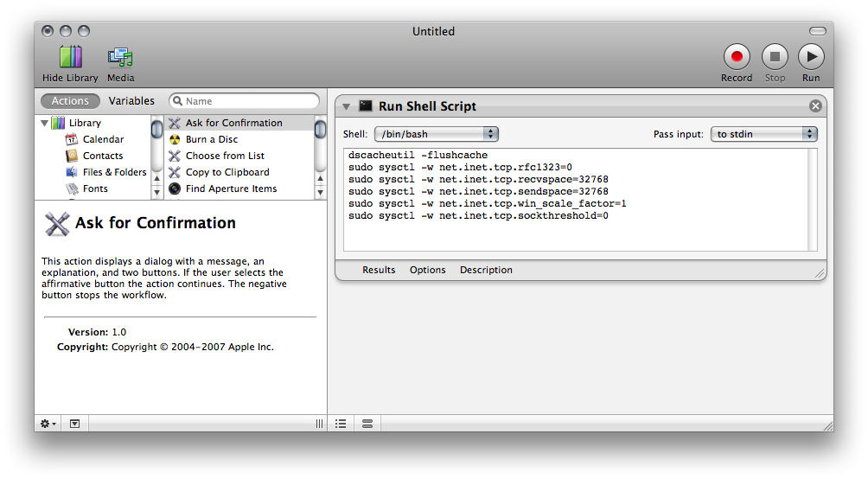This screenshot has height=479, width=868.
Task: Toggle the description pane visibility button
Action: [74, 424]
